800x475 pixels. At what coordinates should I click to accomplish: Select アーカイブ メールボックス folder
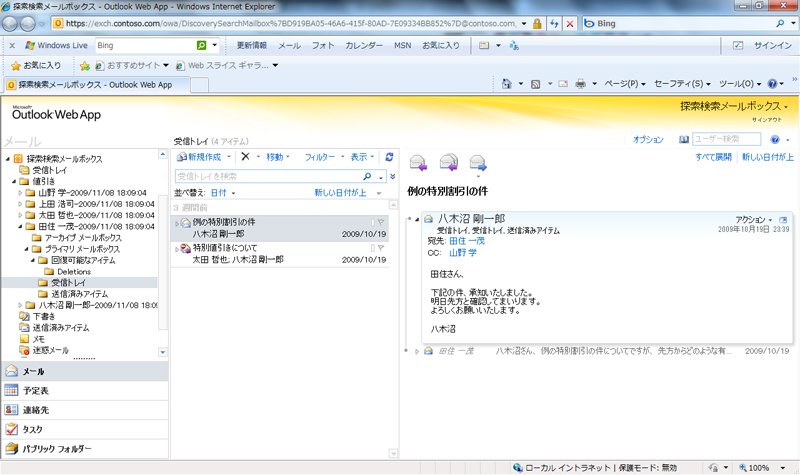click(x=83, y=238)
